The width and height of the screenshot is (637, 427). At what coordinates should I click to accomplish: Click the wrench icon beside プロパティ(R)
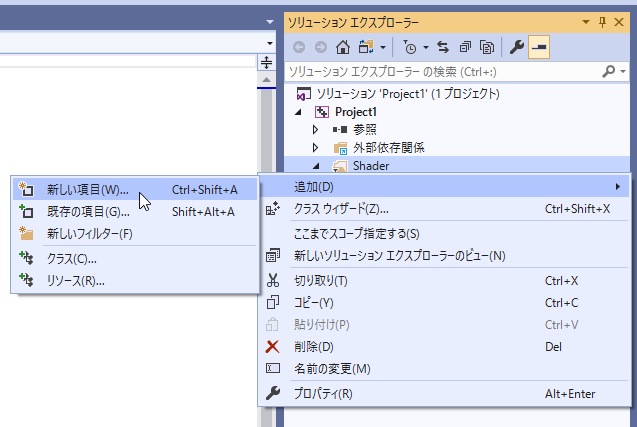click(273, 393)
